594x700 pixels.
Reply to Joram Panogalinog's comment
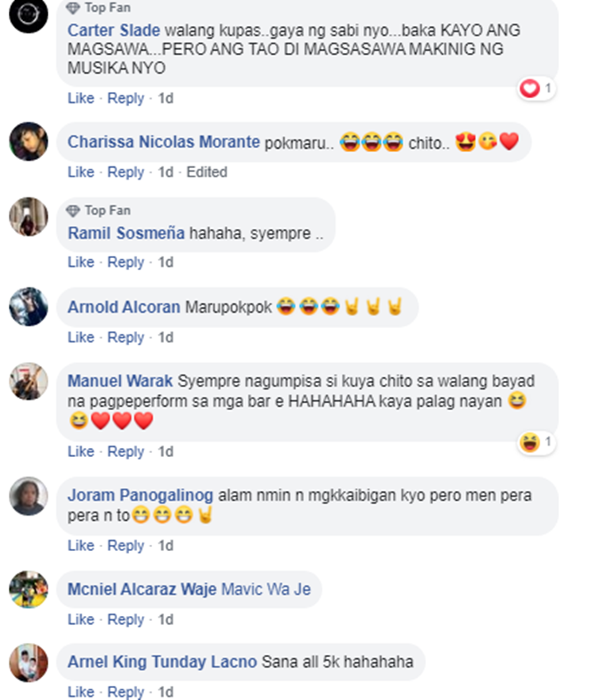125,546
